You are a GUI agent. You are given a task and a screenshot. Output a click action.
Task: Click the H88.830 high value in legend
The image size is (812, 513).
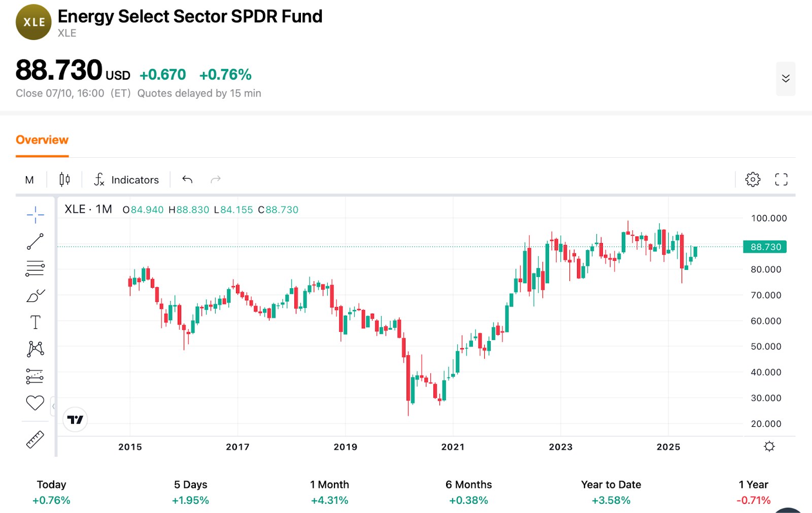(189, 210)
